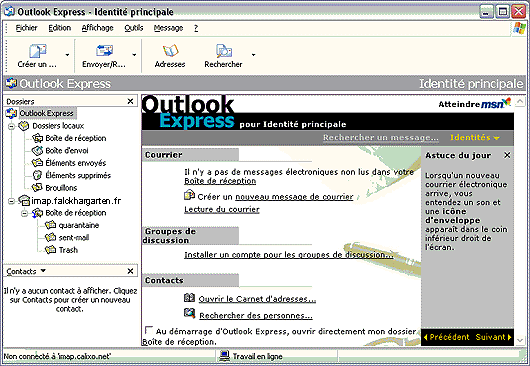Click the Groupes de discussion header
This screenshot has width=530, height=366.
click(x=190, y=236)
